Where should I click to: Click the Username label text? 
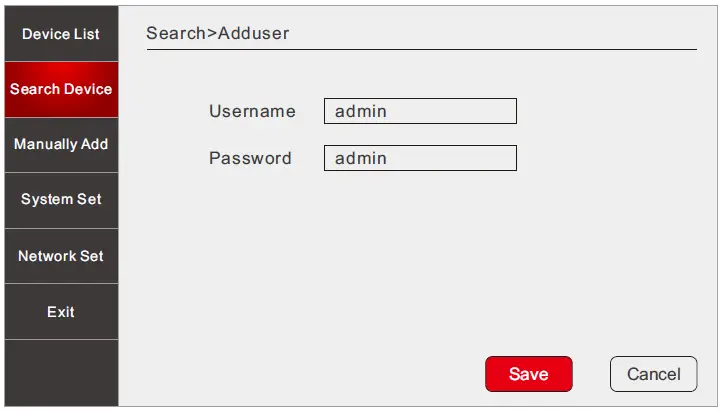252,111
